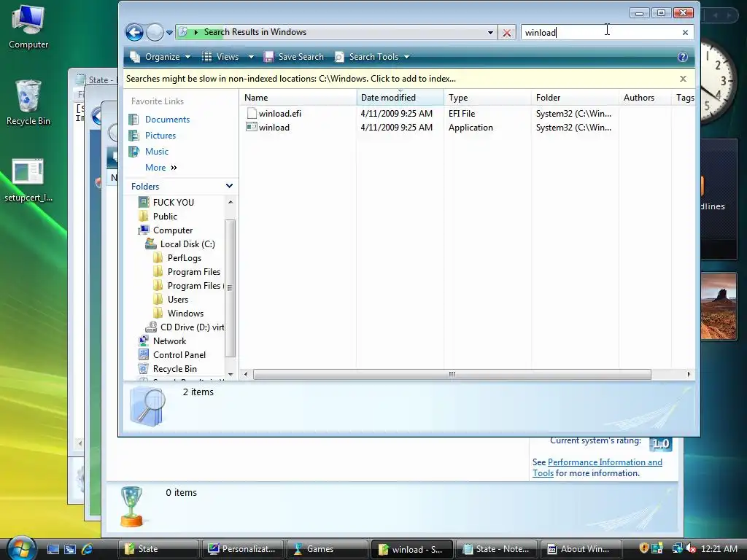The width and height of the screenshot is (747, 560).
Task: Click the security shield tray icon
Action: [x=643, y=548]
